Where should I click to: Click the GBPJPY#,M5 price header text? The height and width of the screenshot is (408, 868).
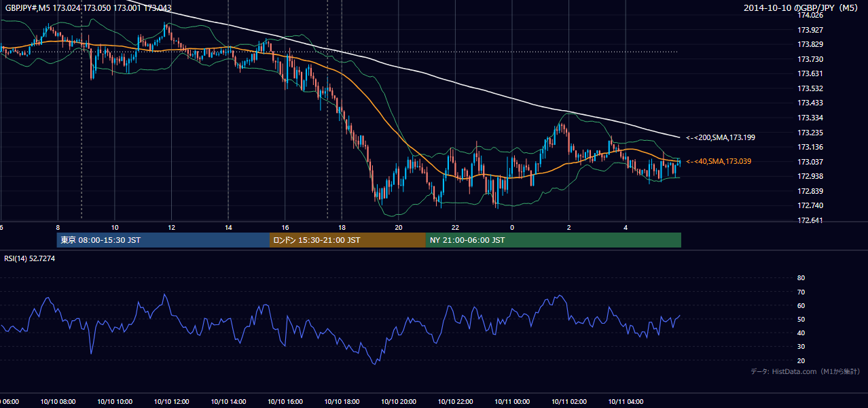click(x=88, y=8)
